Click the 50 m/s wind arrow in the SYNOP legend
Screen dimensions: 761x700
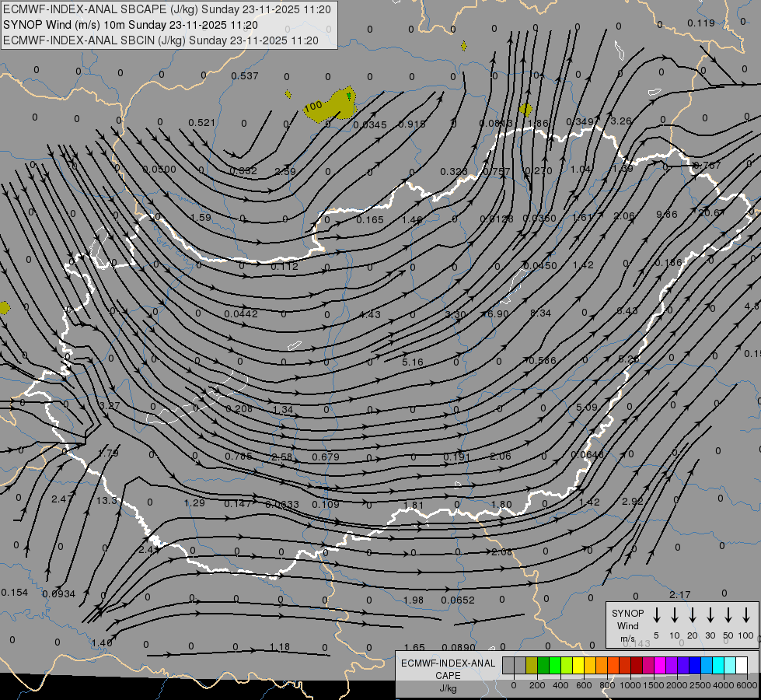coord(728,615)
